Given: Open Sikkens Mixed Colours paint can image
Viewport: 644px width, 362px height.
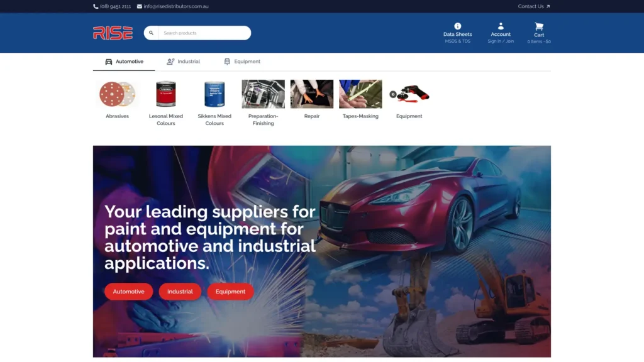Looking at the screenshot, I should tap(214, 94).
